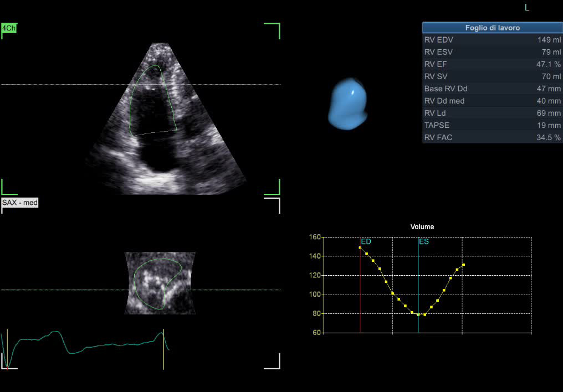Image resolution: width=563 pixels, height=392 pixels.
Task: Click the Volume chart title
Action: 422,227
